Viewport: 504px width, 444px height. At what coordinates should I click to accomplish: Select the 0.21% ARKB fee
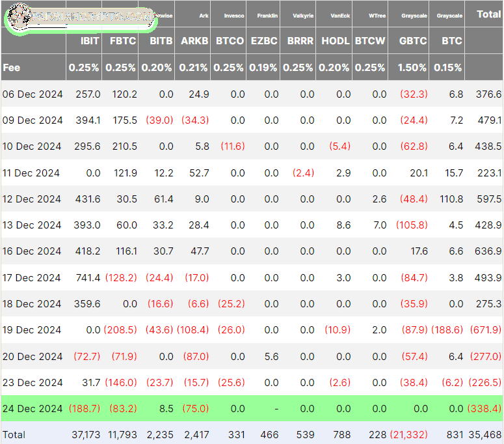(x=194, y=68)
